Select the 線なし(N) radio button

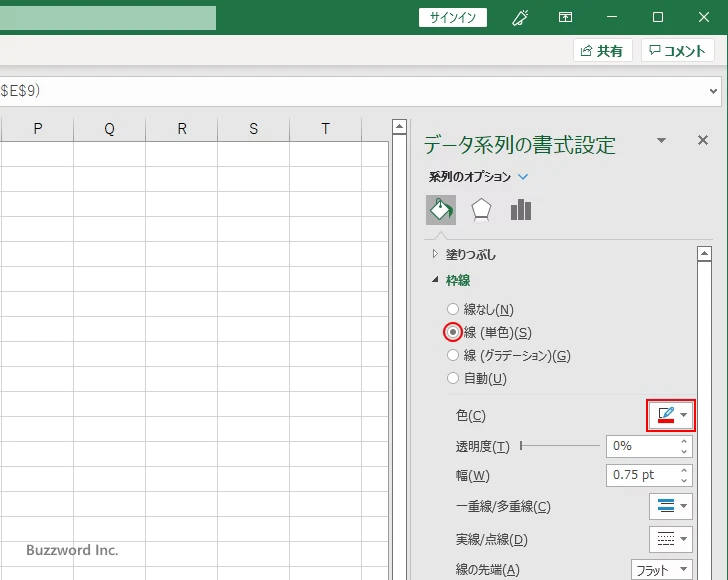click(453, 309)
